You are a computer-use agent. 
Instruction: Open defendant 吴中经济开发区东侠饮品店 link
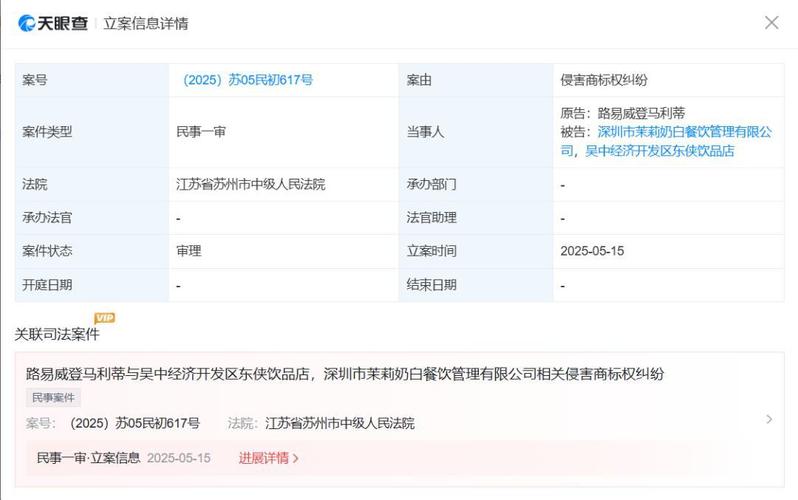click(660, 151)
